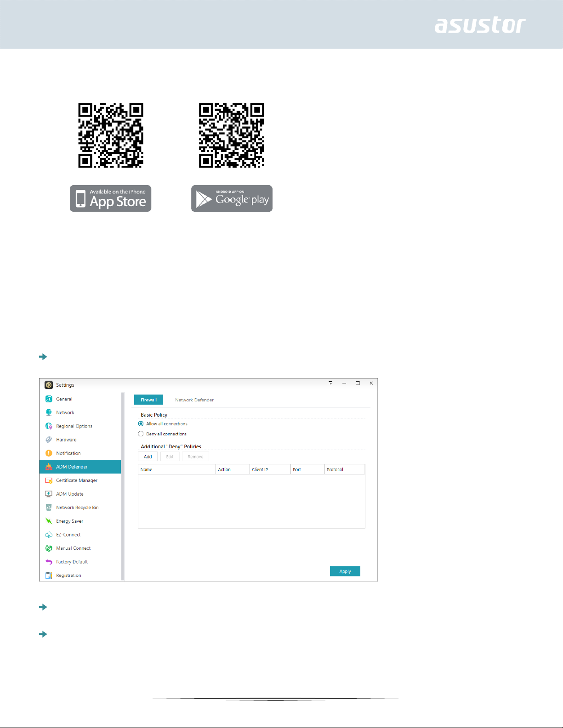Screen dimensions: 563x728
Task: Click the Notification alert icon
Action: click(x=49, y=453)
